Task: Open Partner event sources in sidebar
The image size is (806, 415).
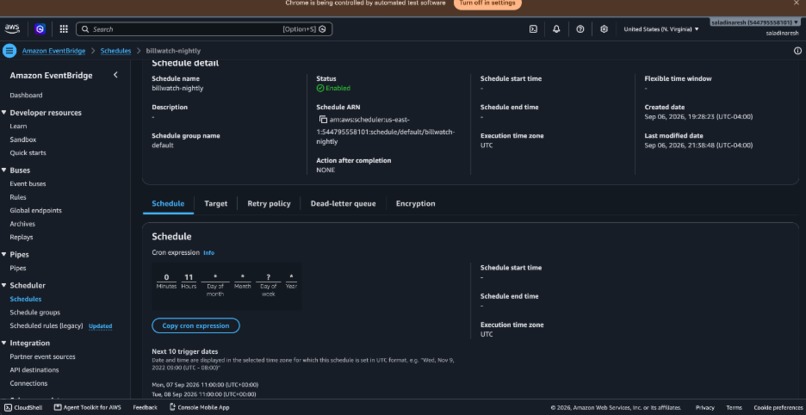Action: point(43,356)
